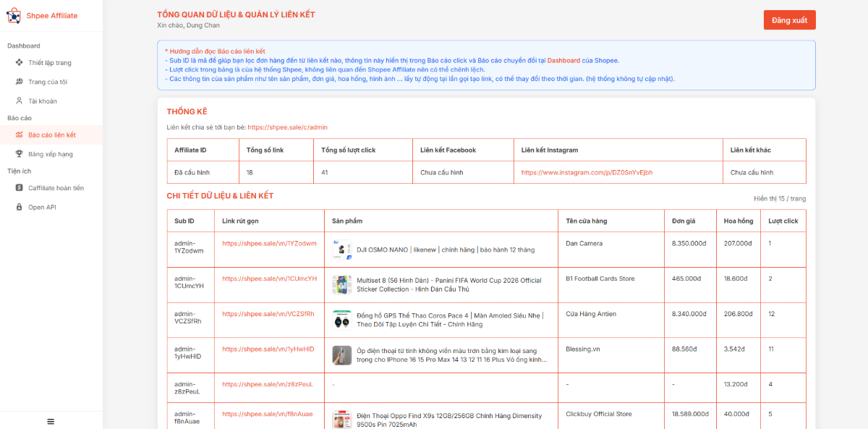Open Thiết lập trang menu item
The image size is (868, 429).
coord(51,63)
